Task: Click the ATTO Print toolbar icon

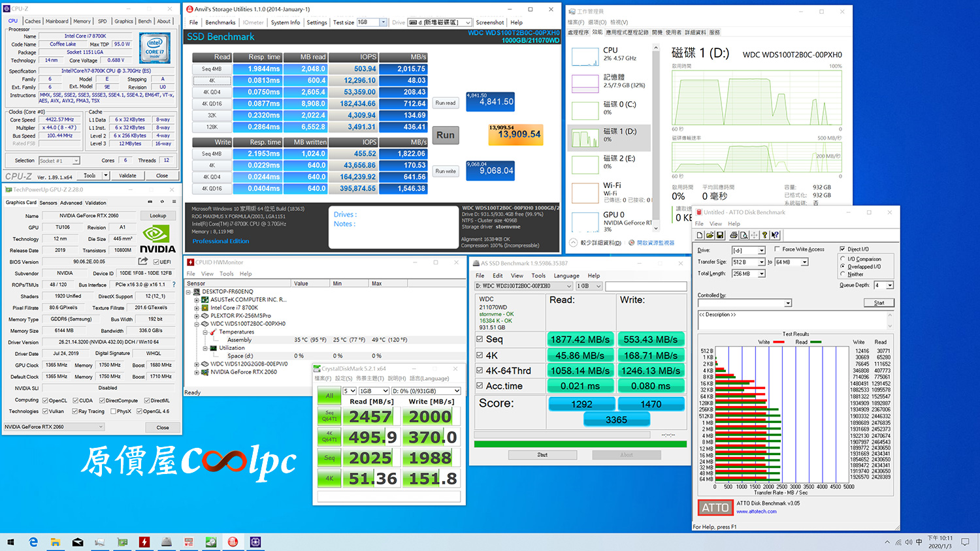Action: pyautogui.click(x=734, y=235)
